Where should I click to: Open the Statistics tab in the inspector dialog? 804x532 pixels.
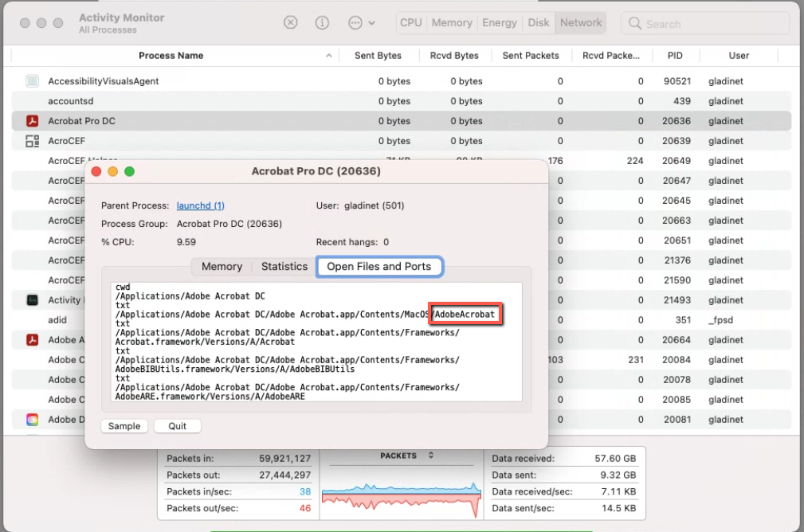pos(284,267)
